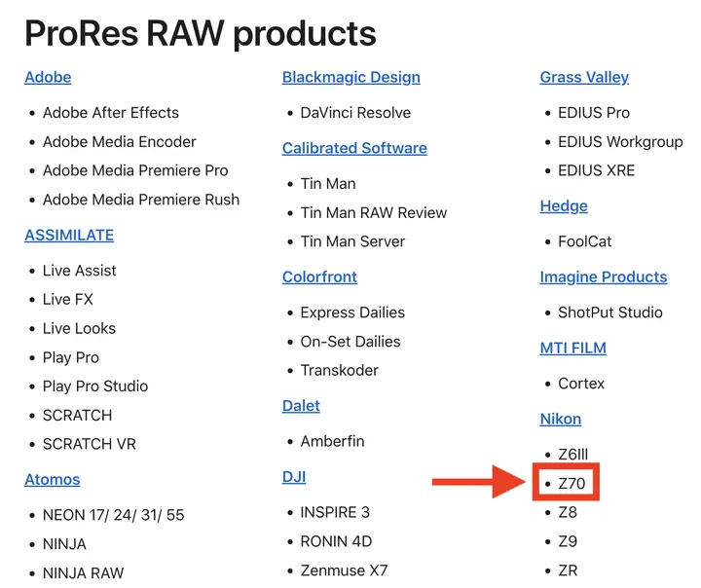Open the Dalet link
Image resolution: width=701 pixels, height=588 pixels.
[x=301, y=406]
